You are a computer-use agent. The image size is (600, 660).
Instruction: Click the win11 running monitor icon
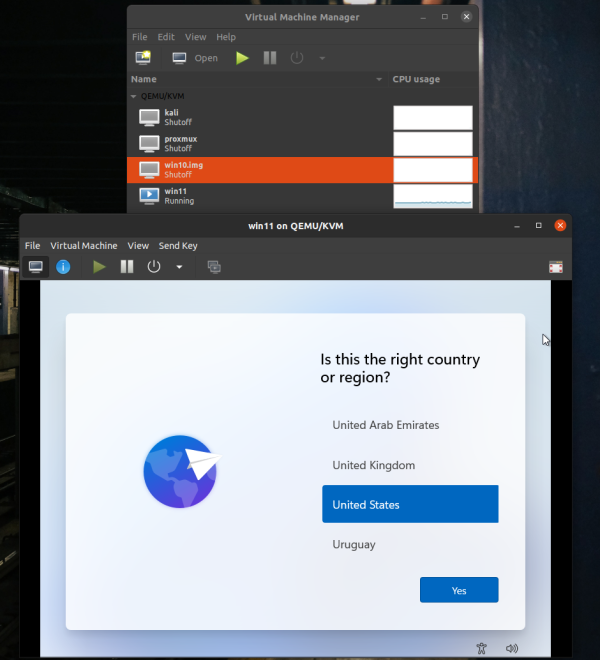click(149, 196)
